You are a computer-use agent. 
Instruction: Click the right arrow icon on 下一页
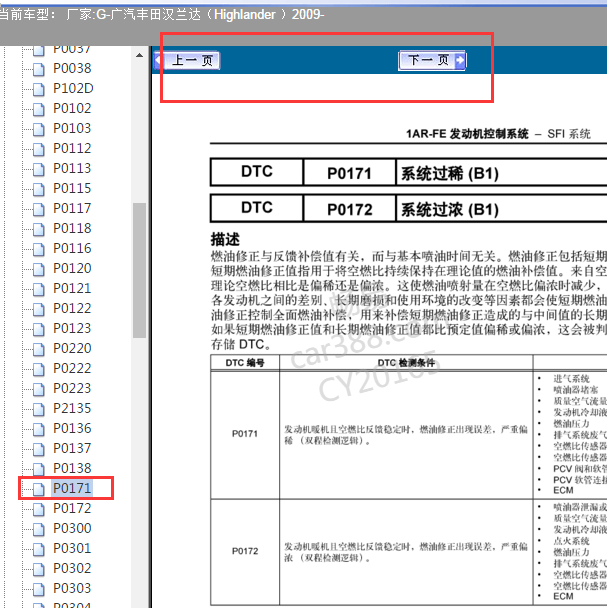(460, 60)
